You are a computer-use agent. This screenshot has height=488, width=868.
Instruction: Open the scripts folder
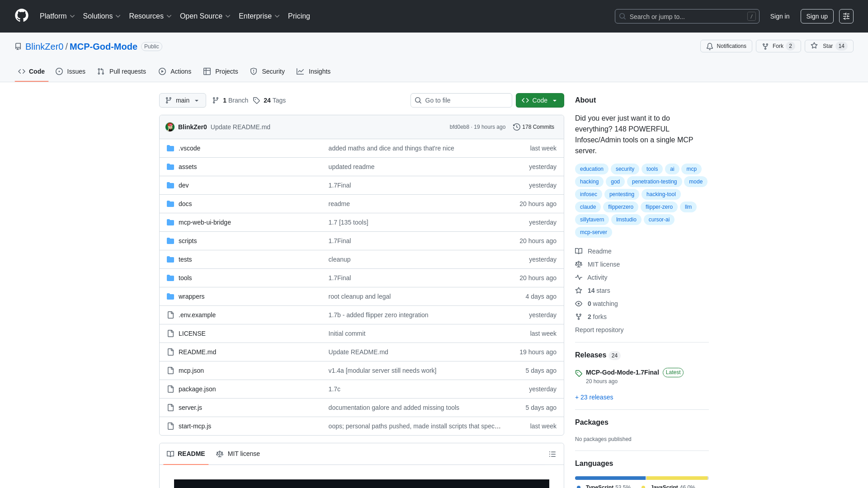point(188,241)
